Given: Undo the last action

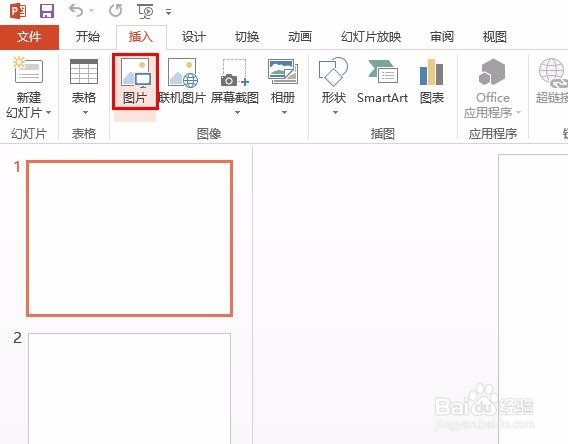Looking at the screenshot, I should 76,11.
